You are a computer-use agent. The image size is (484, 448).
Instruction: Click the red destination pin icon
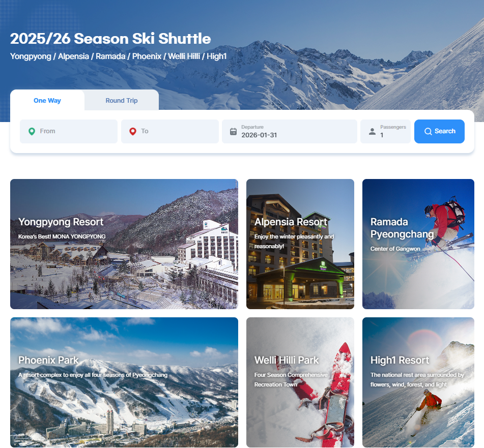tap(133, 131)
